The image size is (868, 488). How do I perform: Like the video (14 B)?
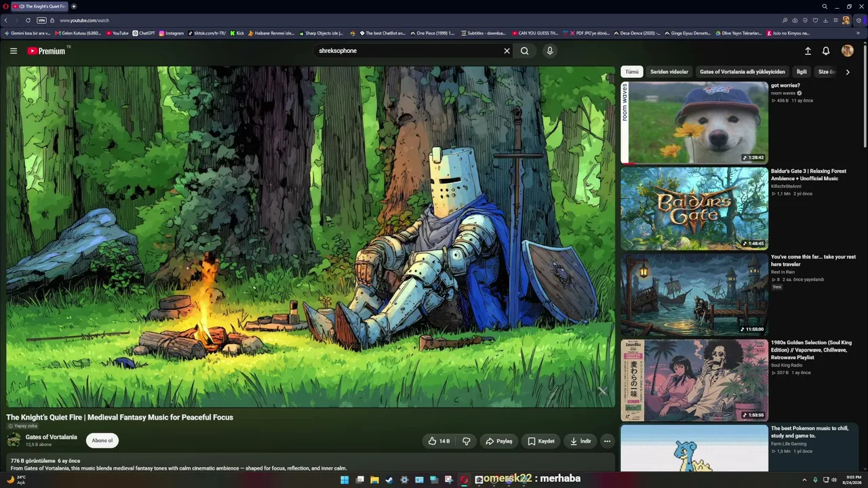pyautogui.click(x=439, y=441)
